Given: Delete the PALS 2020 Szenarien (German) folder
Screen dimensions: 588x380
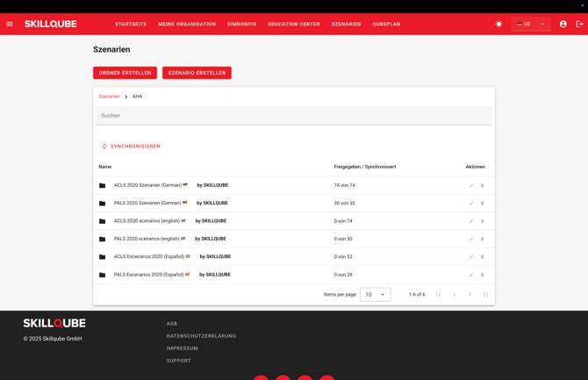Looking at the screenshot, I should (482, 204).
